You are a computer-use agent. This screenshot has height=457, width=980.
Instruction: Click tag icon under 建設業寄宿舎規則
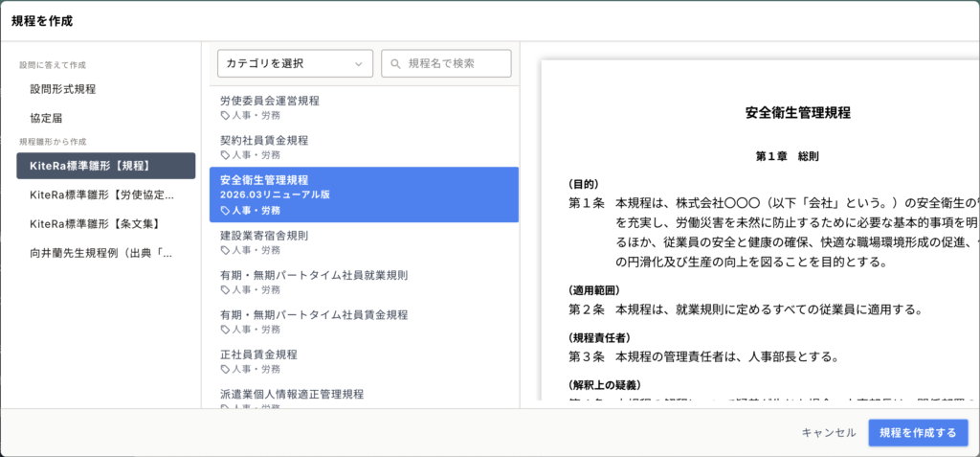pyautogui.click(x=225, y=250)
